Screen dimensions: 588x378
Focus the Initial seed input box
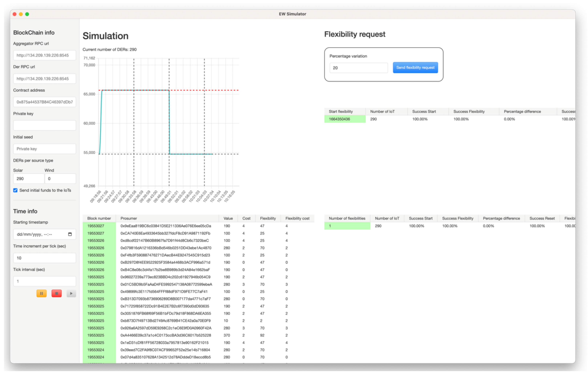[x=44, y=149]
